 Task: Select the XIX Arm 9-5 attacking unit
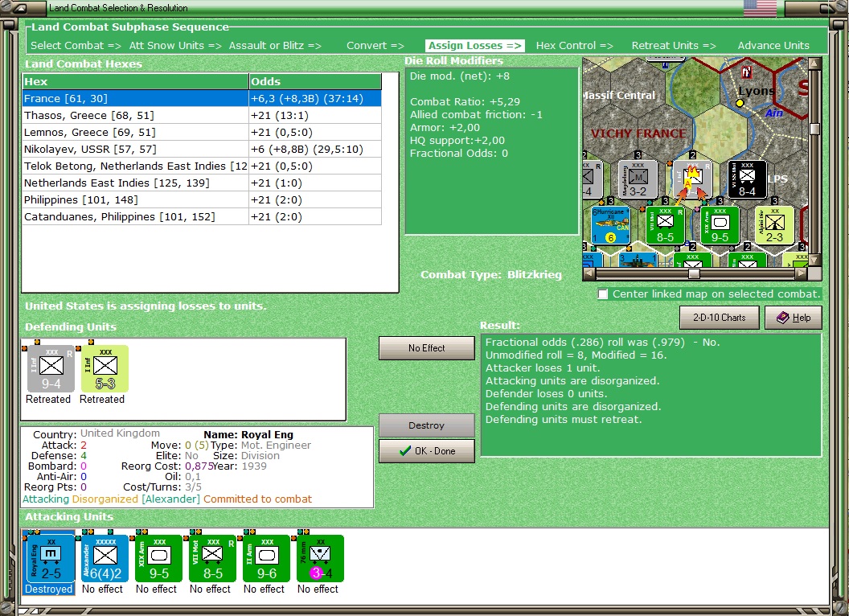pyautogui.click(x=157, y=558)
